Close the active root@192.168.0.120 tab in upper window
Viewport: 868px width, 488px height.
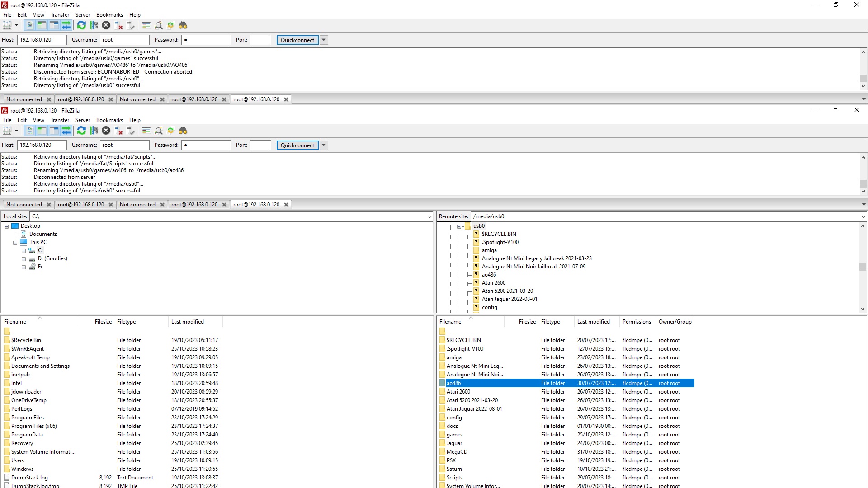coord(286,99)
